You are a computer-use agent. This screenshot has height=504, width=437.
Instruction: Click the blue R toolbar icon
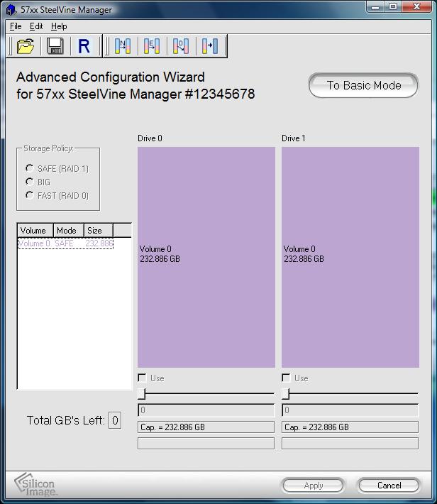[x=84, y=46]
